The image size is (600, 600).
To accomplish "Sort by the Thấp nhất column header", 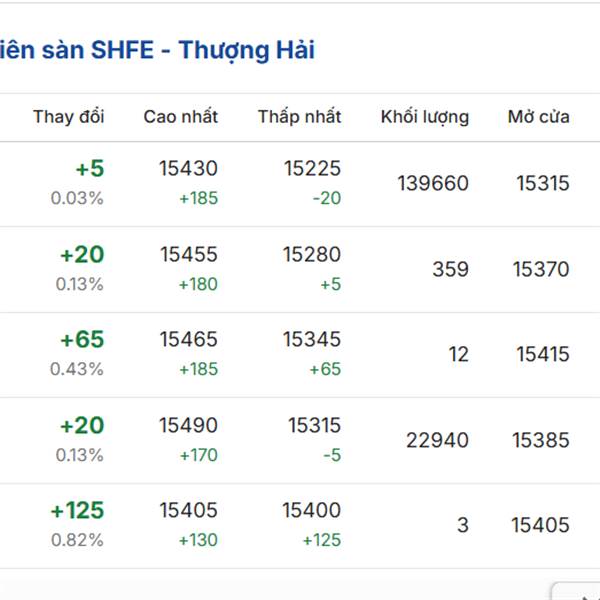I will tap(300, 117).
